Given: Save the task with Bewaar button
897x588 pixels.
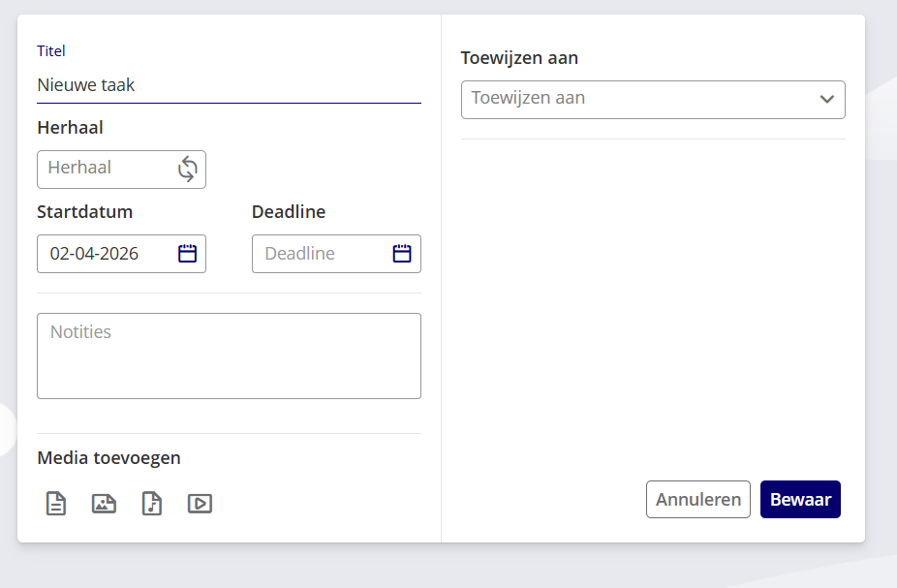Looking at the screenshot, I should (x=800, y=499).
